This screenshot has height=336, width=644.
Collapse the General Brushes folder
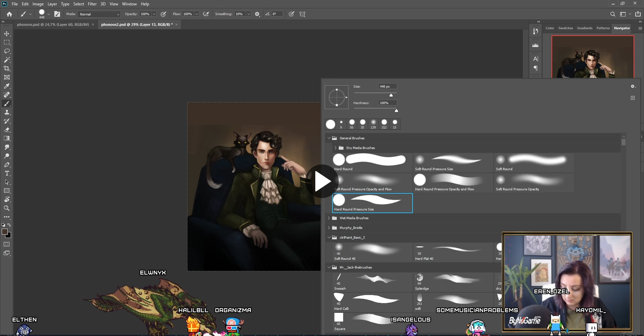pyautogui.click(x=329, y=138)
